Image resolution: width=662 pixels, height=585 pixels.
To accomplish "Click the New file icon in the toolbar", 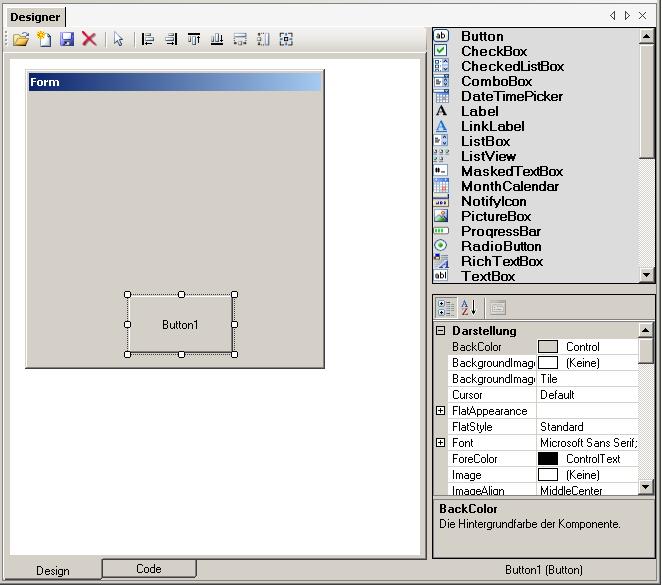I will pyautogui.click(x=44, y=39).
